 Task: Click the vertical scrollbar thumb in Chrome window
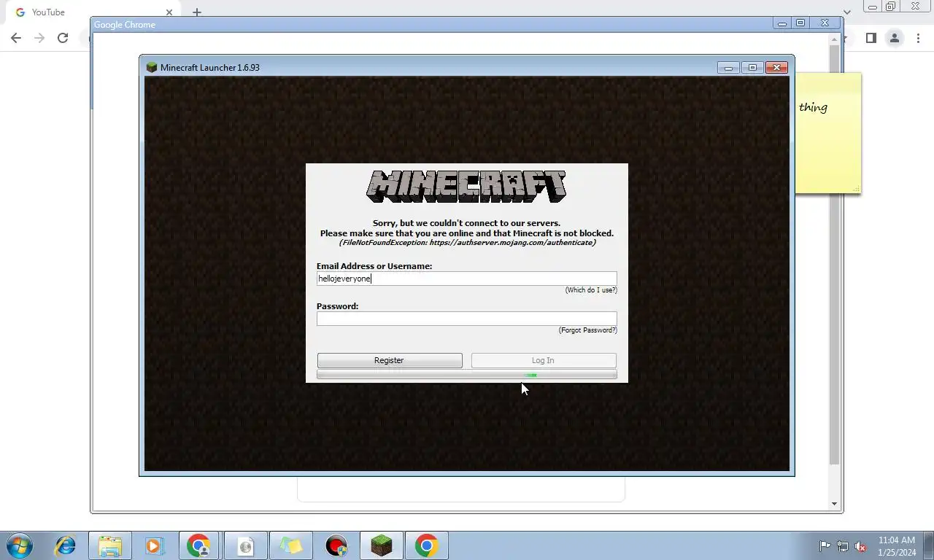click(835, 255)
